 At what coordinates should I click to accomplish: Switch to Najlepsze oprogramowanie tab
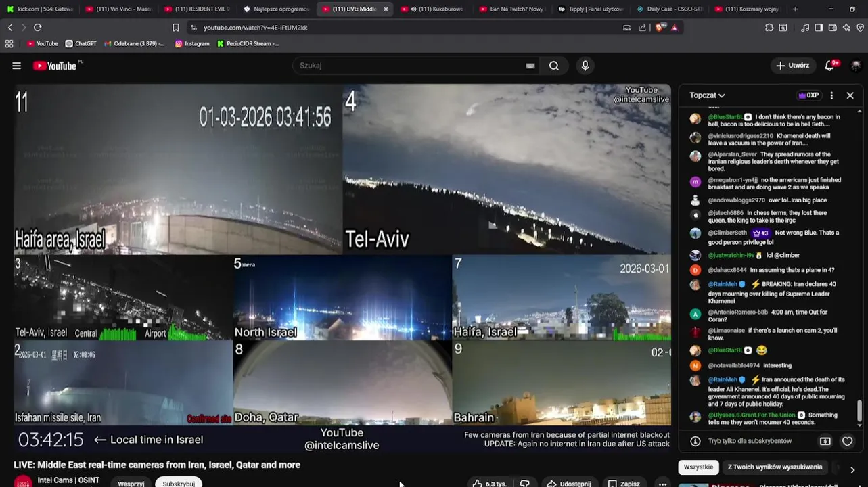(276, 9)
